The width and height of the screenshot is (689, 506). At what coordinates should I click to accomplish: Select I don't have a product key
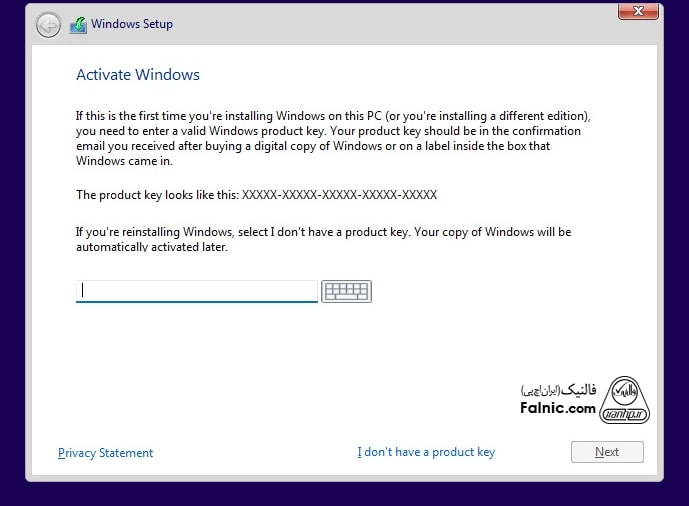click(426, 452)
